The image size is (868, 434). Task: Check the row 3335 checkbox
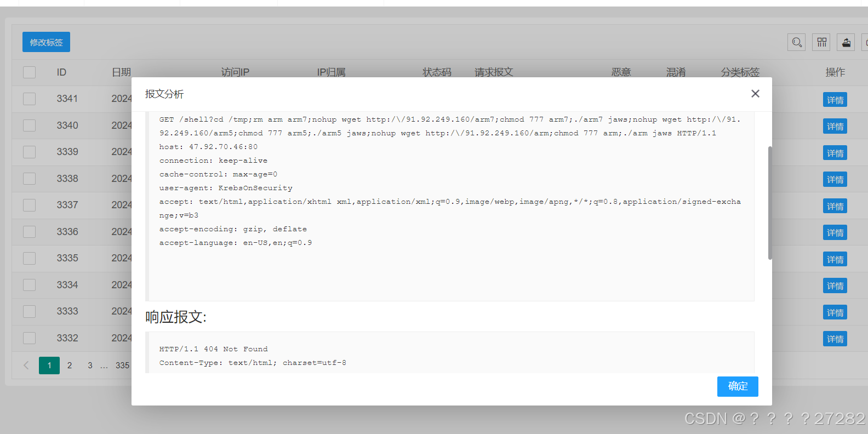click(30, 258)
